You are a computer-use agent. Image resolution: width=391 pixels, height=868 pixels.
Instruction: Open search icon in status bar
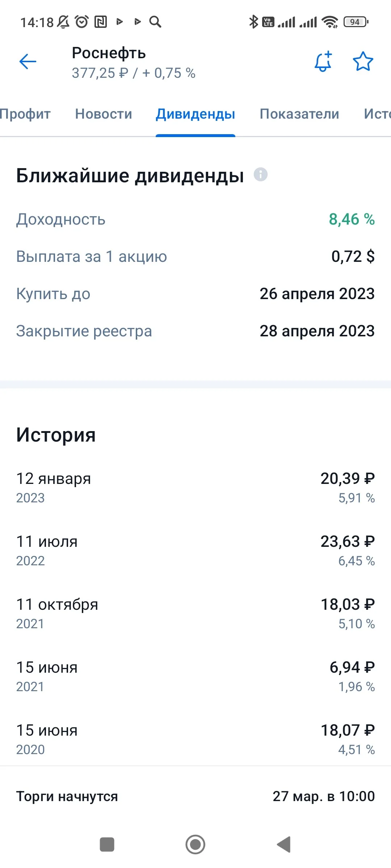(x=155, y=22)
